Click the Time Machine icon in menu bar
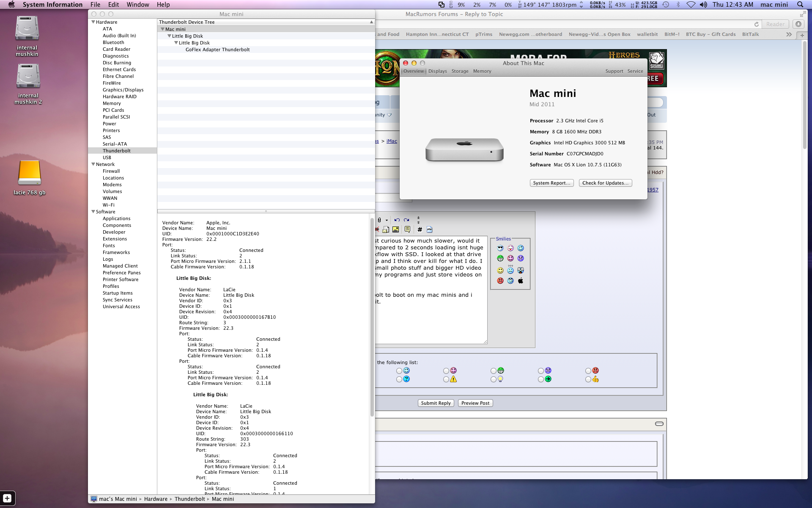The width and height of the screenshot is (812, 508). [666, 5]
